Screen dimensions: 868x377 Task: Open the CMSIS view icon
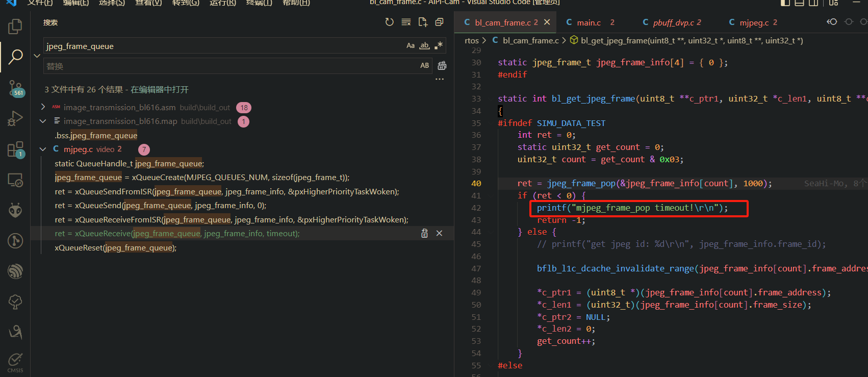click(x=15, y=363)
